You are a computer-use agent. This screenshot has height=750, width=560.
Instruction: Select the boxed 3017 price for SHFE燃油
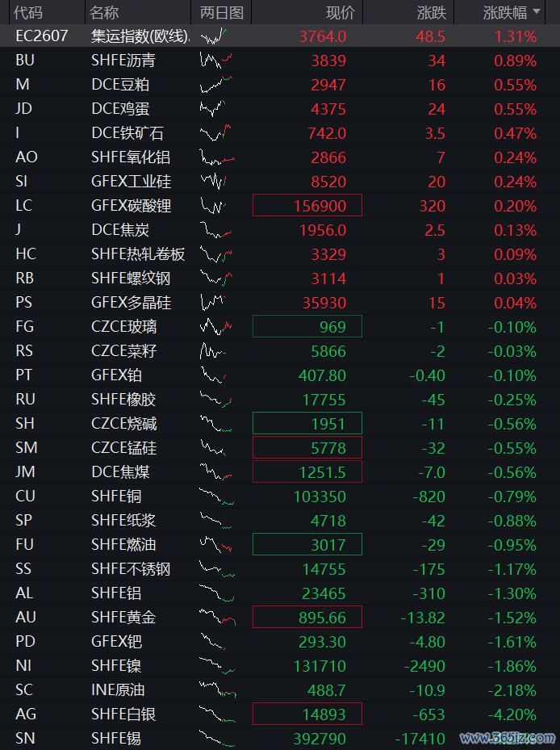click(307, 545)
